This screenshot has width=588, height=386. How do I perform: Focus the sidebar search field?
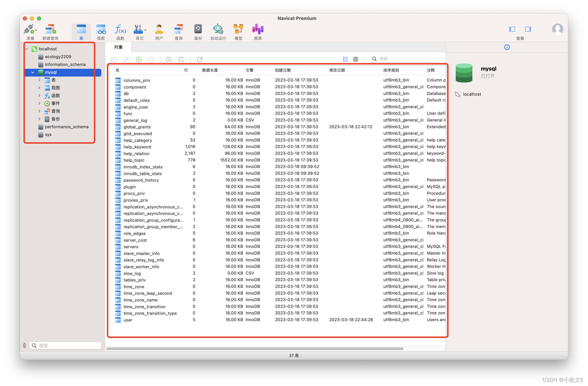pyautogui.click(x=65, y=346)
